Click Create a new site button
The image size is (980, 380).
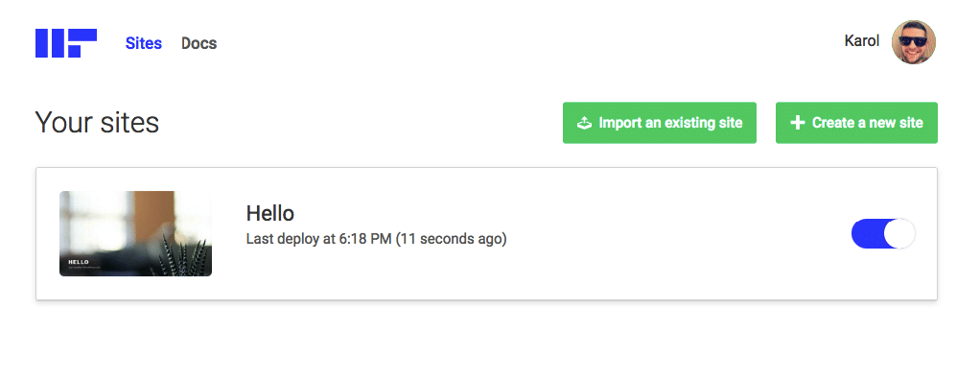point(856,123)
